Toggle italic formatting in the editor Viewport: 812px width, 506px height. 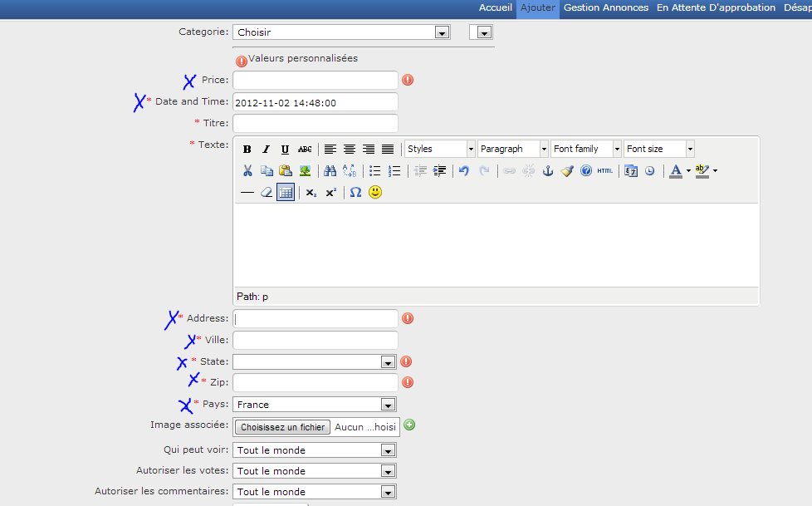pyautogui.click(x=267, y=150)
